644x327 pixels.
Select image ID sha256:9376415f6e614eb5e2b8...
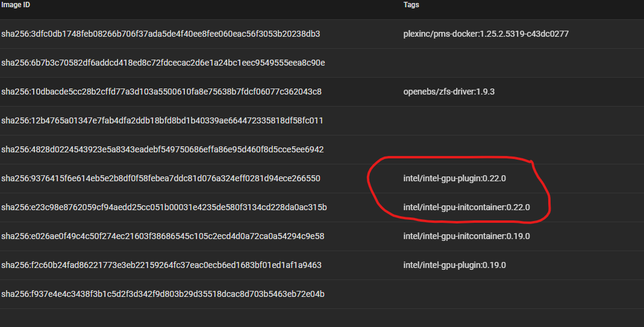click(x=161, y=178)
